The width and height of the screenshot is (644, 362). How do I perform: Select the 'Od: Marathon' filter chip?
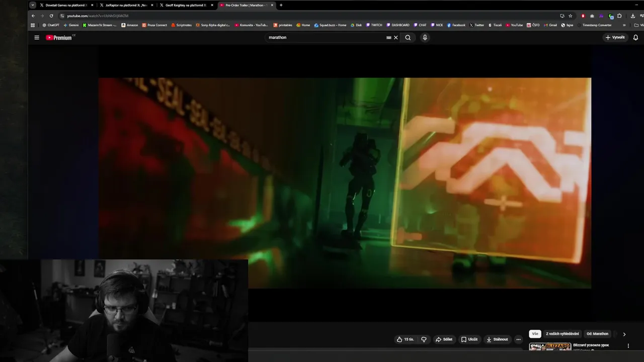[597, 334]
